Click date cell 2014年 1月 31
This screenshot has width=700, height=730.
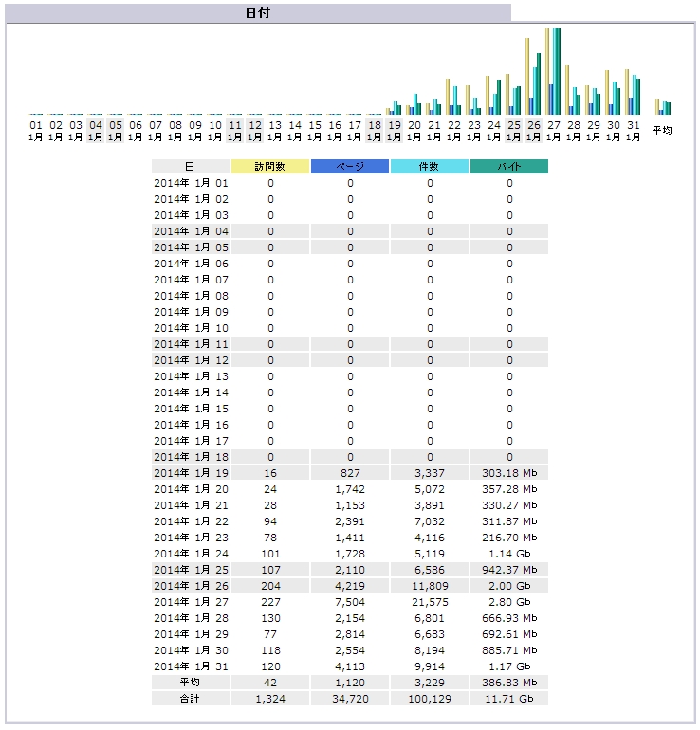coord(191,666)
